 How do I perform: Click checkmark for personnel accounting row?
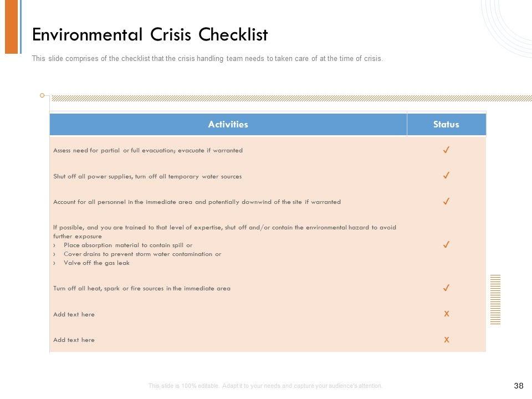tap(446, 202)
